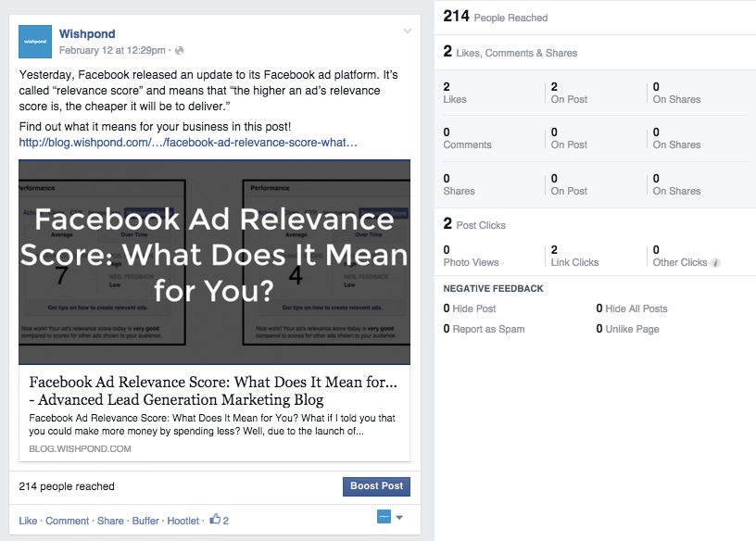The image size is (756, 541).
Task: Click the 'Comments' stat label
Action: pos(467,145)
